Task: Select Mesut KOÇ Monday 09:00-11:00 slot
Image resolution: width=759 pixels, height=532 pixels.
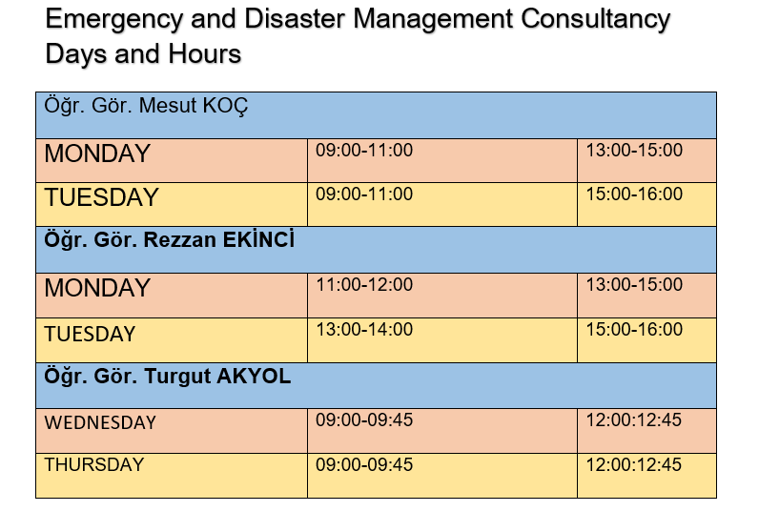Action: click(x=363, y=151)
